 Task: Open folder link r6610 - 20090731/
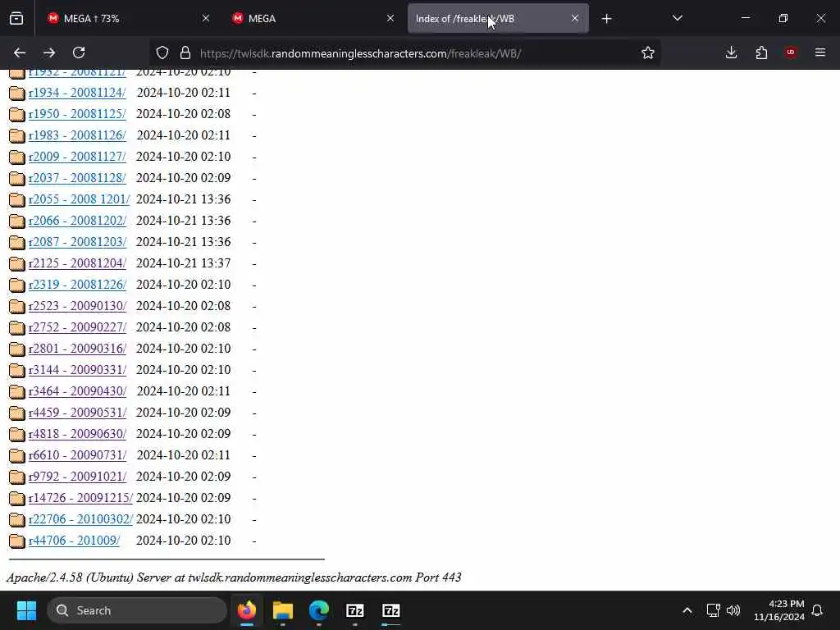click(78, 455)
